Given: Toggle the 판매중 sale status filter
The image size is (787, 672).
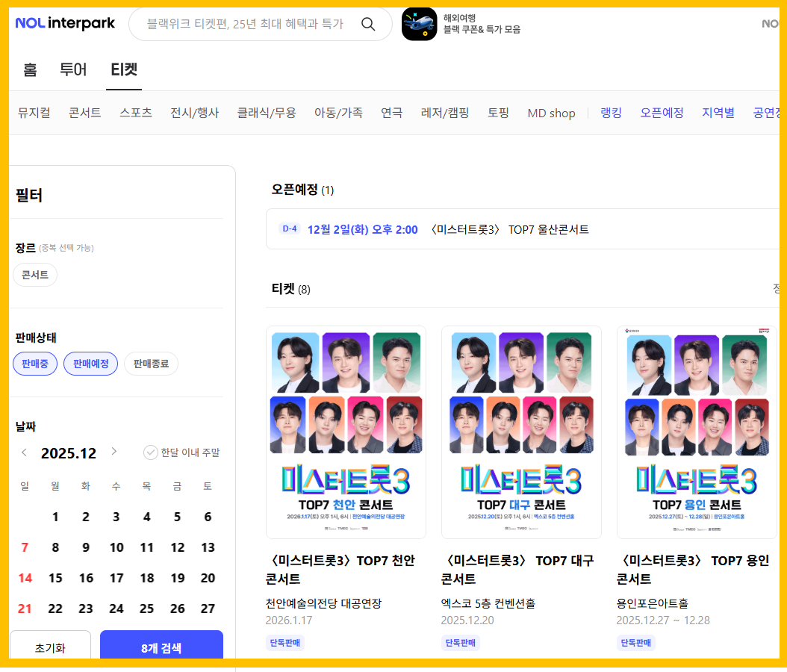Looking at the screenshot, I should pyautogui.click(x=35, y=364).
